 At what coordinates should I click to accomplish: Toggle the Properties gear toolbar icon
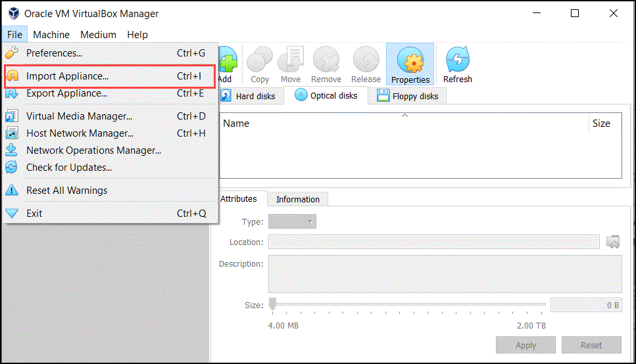tap(410, 64)
